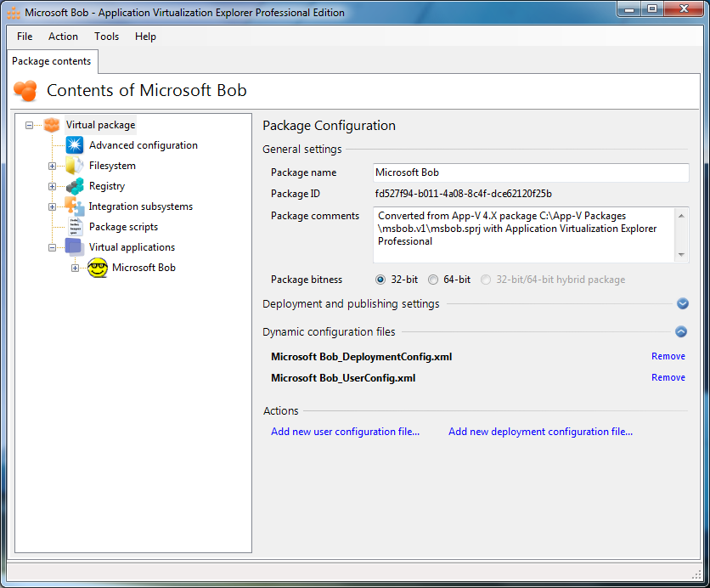Open the Package scripts icon
The width and height of the screenshot is (710, 588).
(75, 227)
